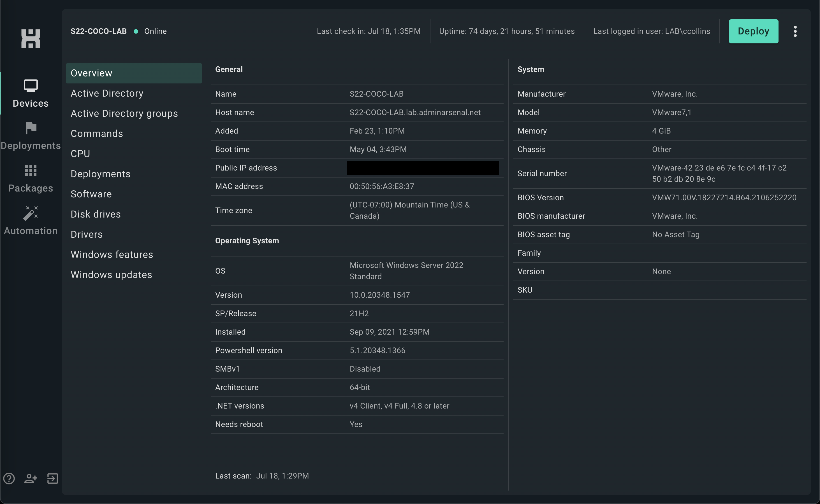Open the Automation section
The width and height of the screenshot is (820, 504).
point(30,220)
